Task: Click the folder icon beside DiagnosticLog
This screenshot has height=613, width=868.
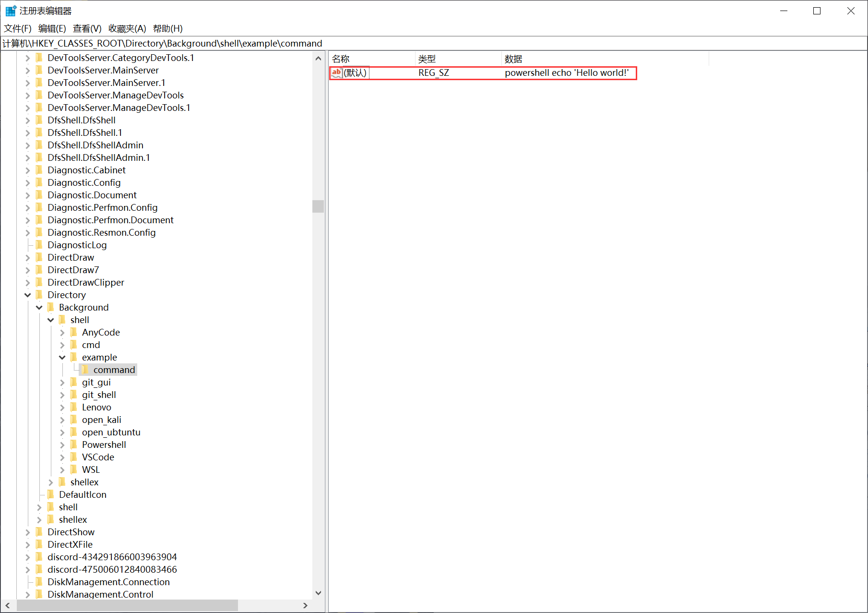Action: (x=39, y=245)
